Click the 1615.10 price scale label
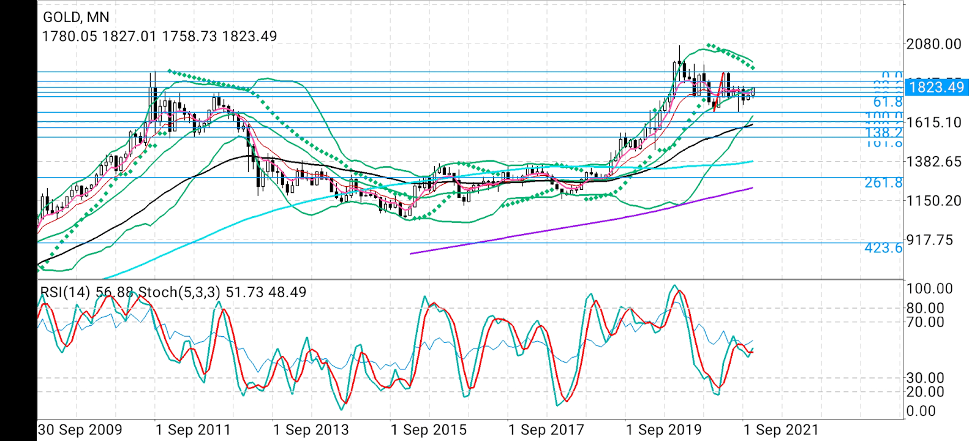The height and width of the screenshot is (441, 980). [x=934, y=123]
